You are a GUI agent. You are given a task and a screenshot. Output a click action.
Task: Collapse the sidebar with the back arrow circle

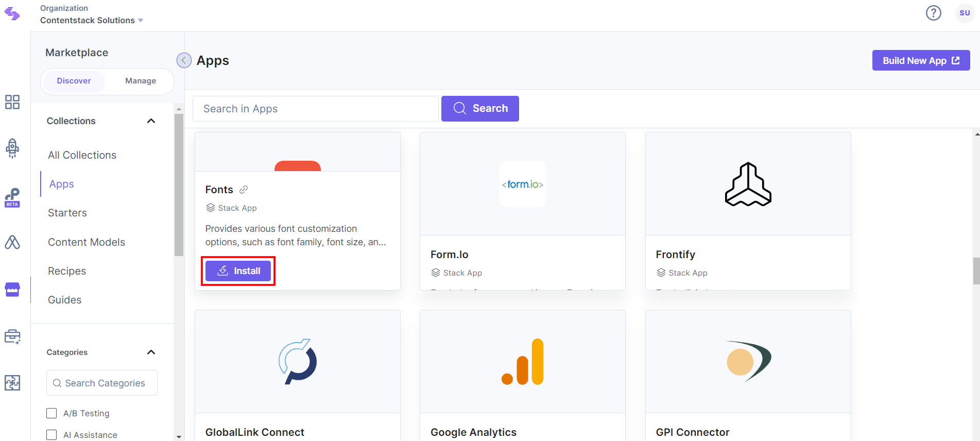click(184, 60)
